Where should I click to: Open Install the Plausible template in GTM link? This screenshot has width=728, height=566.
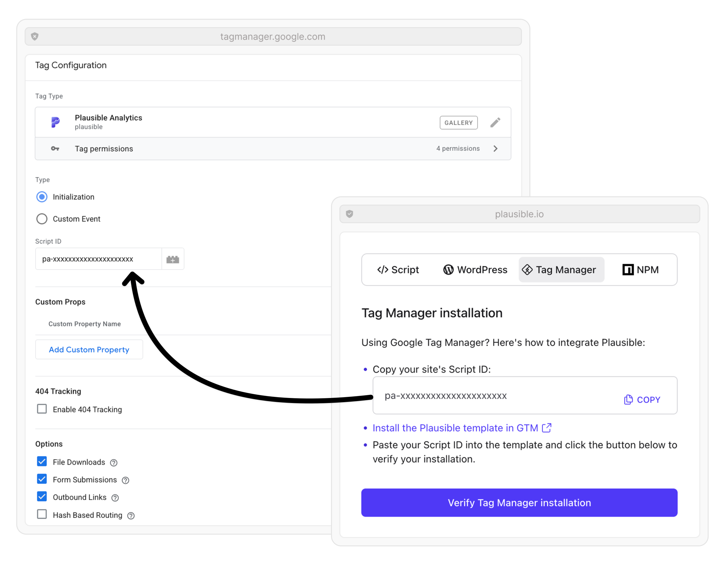pyautogui.click(x=455, y=428)
